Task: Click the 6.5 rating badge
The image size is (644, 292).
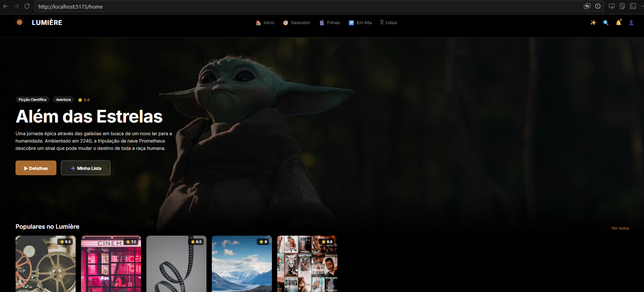Action: [x=196, y=242]
